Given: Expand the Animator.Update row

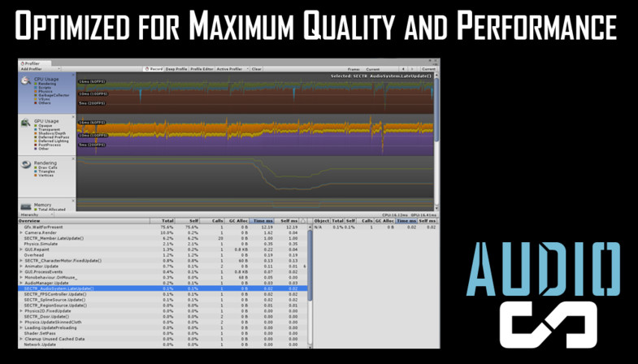Looking at the screenshot, I should click(21, 266).
